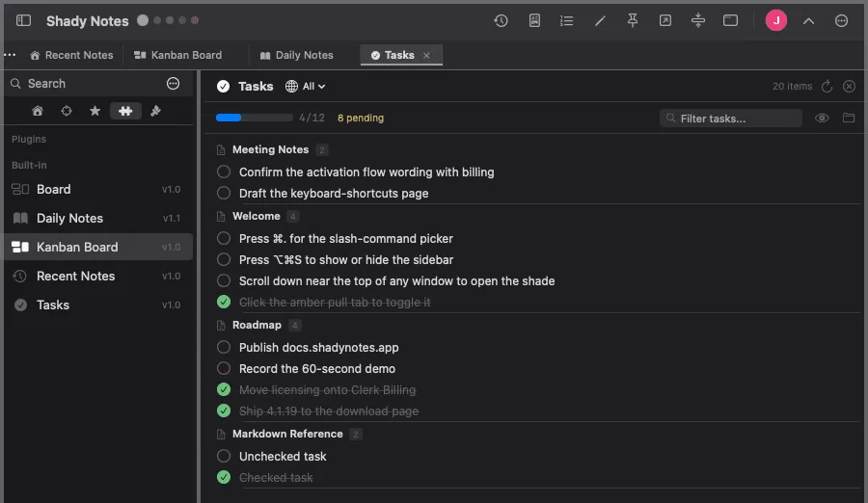Uncheck Move licensing onto Clerk Billing
The height and width of the screenshot is (503, 868).
click(224, 389)
